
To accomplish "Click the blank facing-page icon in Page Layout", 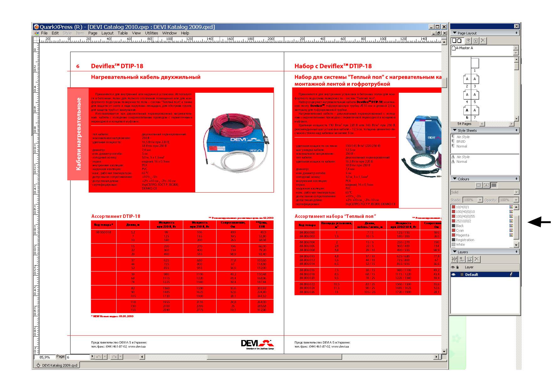I will click(459, 40).
